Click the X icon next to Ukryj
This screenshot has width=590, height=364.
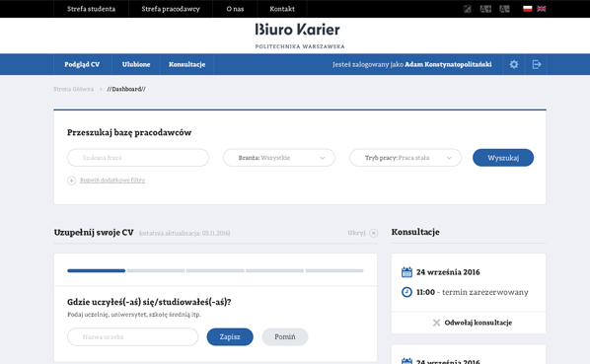click(x=373, y=233)
